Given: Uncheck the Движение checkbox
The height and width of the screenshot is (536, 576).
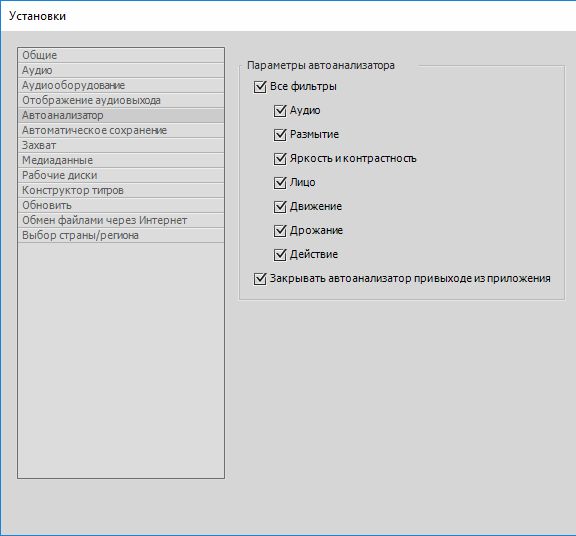Looking at the screenshot, I should coord(280,207).
